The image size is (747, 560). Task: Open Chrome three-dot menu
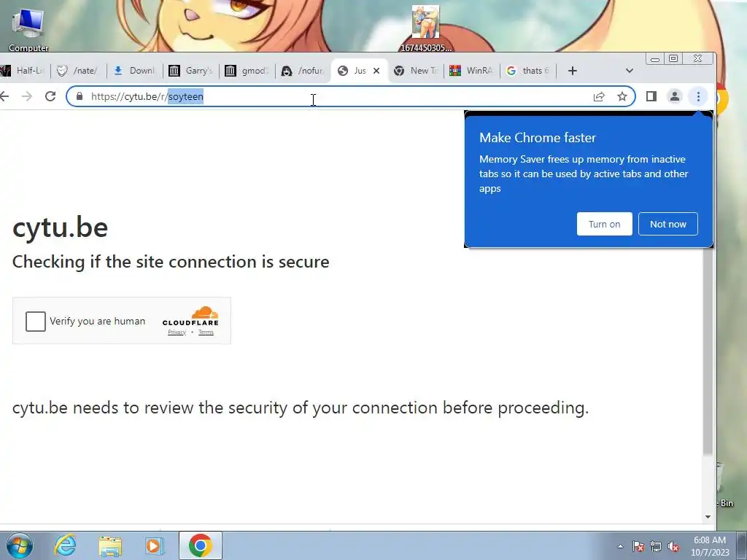(698, 97)
